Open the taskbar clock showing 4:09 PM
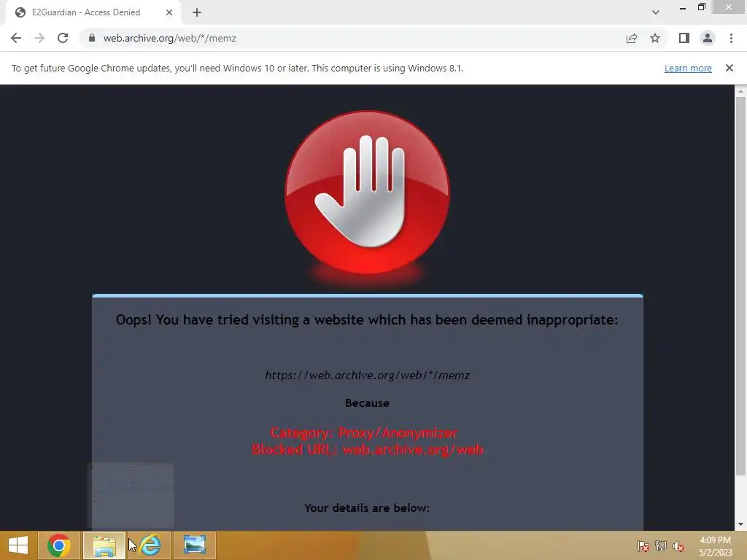This screenshot has height=560, width=747. point(715,546)
